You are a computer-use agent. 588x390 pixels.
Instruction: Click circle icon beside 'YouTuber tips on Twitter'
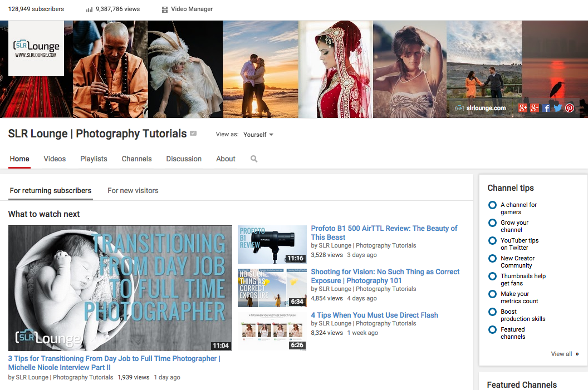pos(492,240)
